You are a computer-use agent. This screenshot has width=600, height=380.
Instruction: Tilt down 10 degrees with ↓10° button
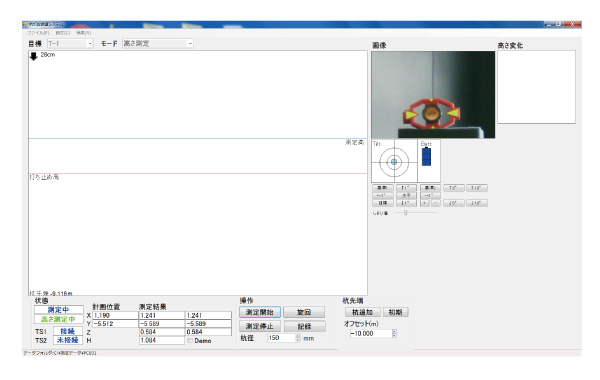click(476, 203)
